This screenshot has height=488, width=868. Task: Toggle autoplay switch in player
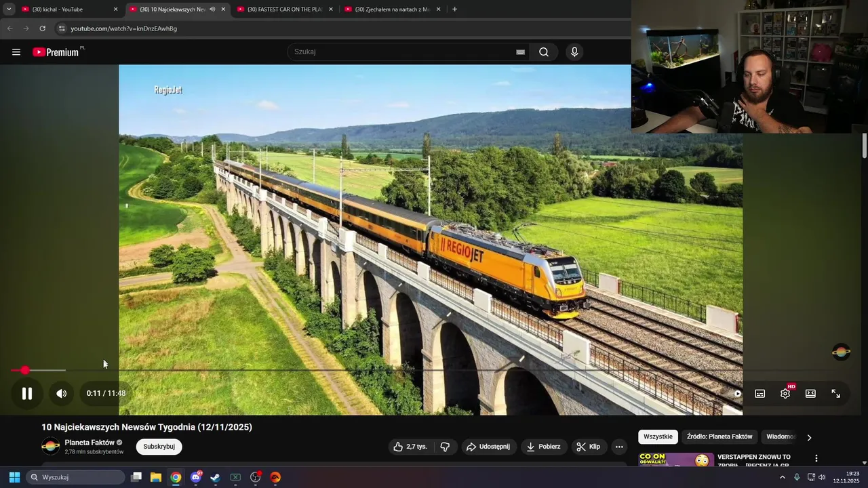[x=737, y=394]
